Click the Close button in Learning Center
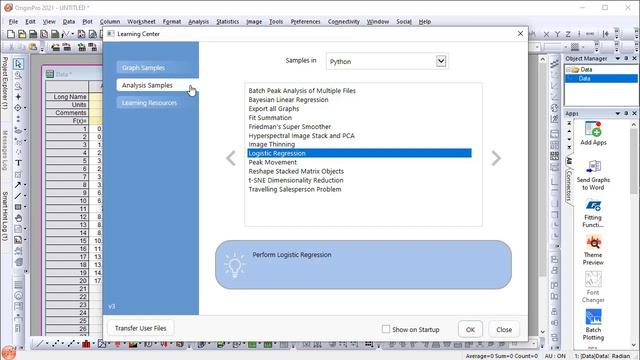 pyautogui.click(x=504, y=329)
